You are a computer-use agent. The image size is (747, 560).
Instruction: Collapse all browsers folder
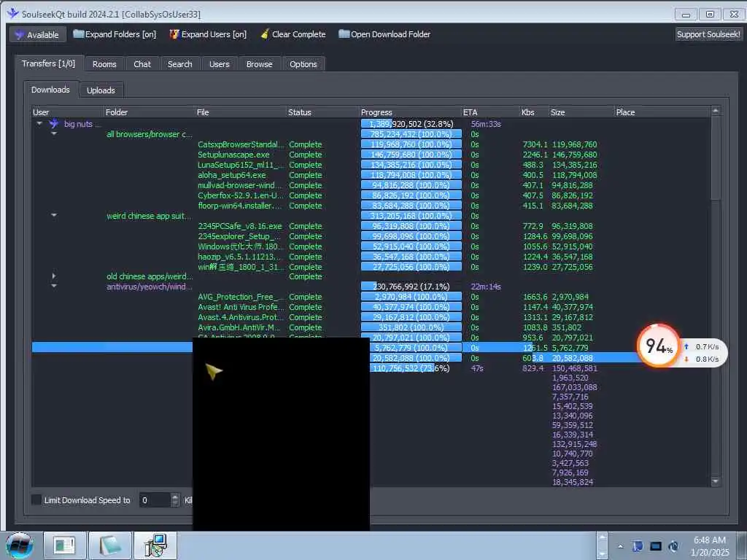54,134
